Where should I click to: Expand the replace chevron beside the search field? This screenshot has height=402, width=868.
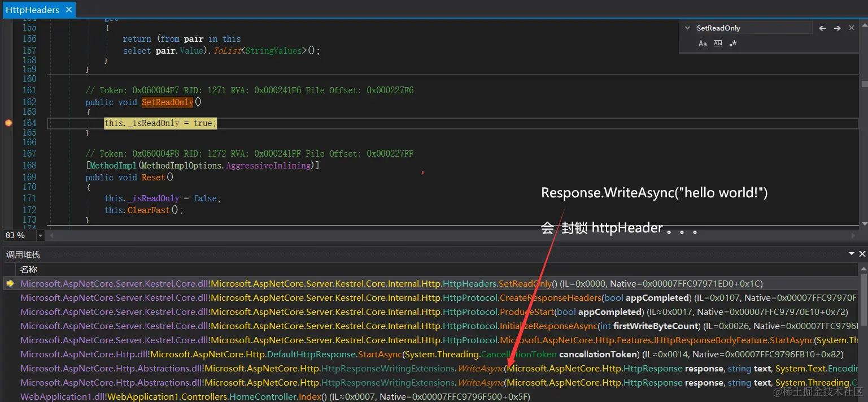click(687, 28)
